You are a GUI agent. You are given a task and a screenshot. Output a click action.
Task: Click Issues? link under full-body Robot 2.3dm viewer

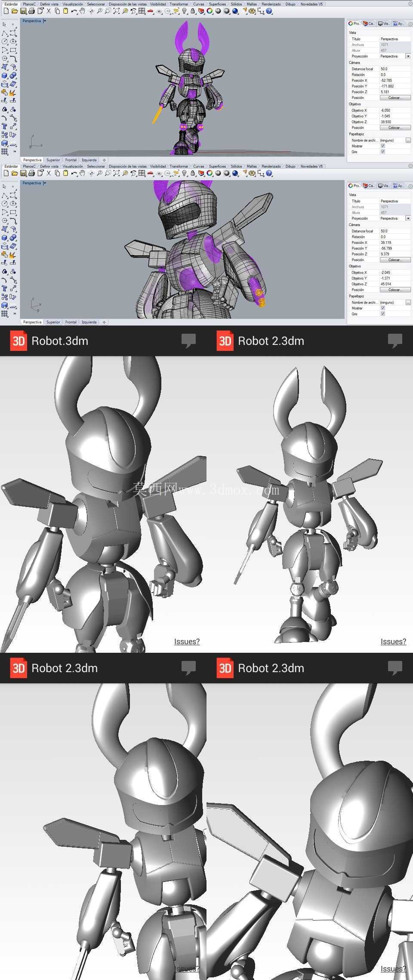[x=393, y=641]
